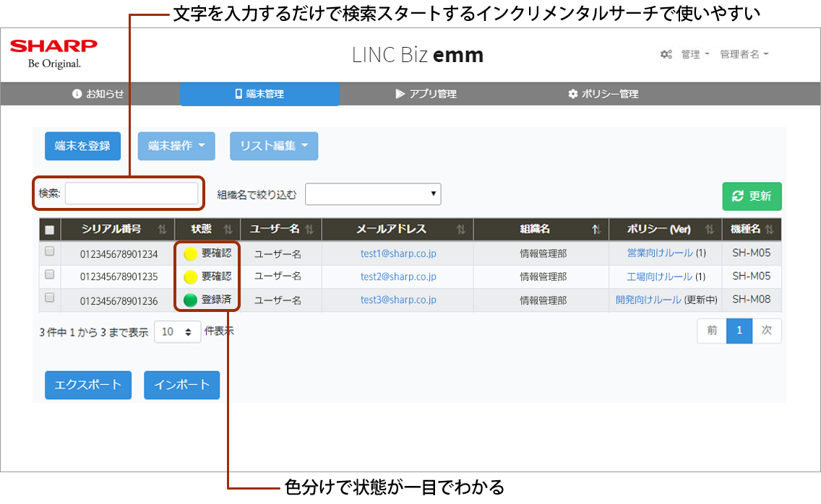Open the rows-per-page selector showing 10
The image size is (821, 504).
point(178,332)
